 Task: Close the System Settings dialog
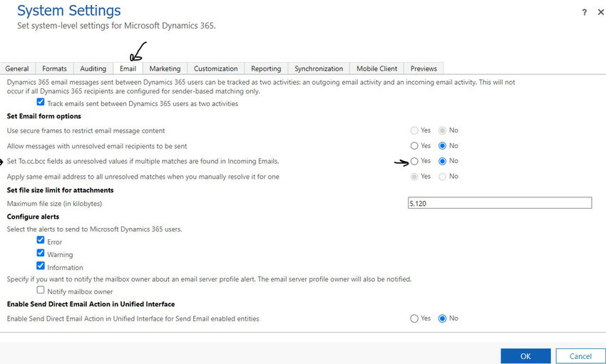pos(601,12)
